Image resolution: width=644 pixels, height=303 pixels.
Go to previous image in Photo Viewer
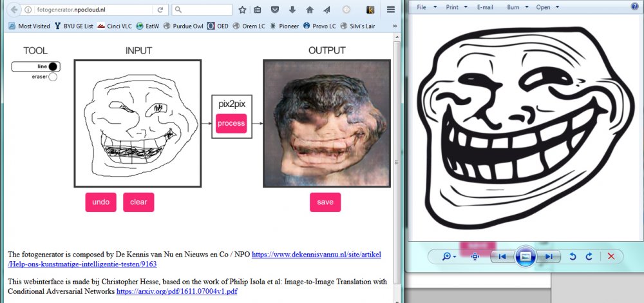coord(502,257)
